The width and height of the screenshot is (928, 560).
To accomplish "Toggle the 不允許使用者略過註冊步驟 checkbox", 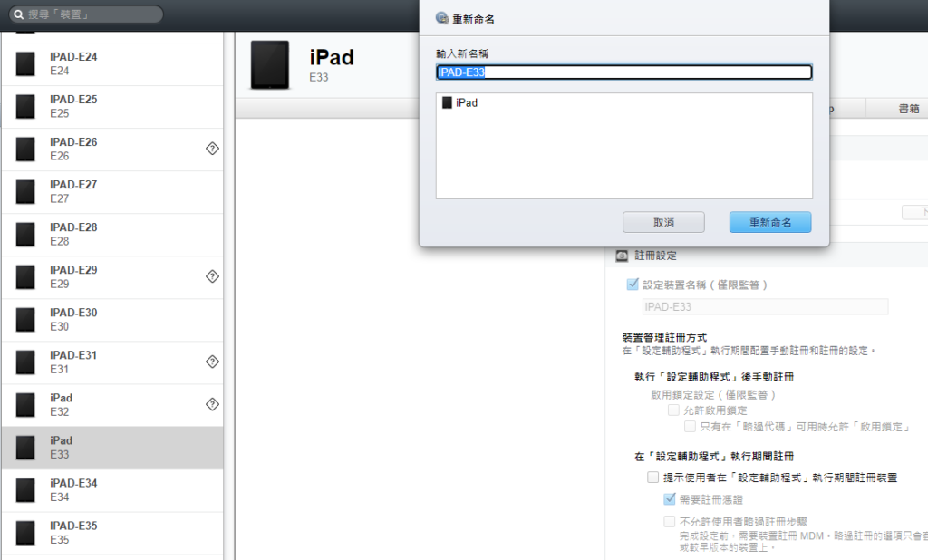I will click(x=670, y=522).
